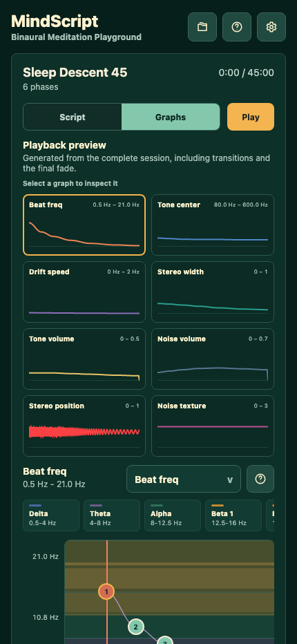Select the Beat freq graph card
The height and width of the screenshot is (644, 297).
[84, 225]
